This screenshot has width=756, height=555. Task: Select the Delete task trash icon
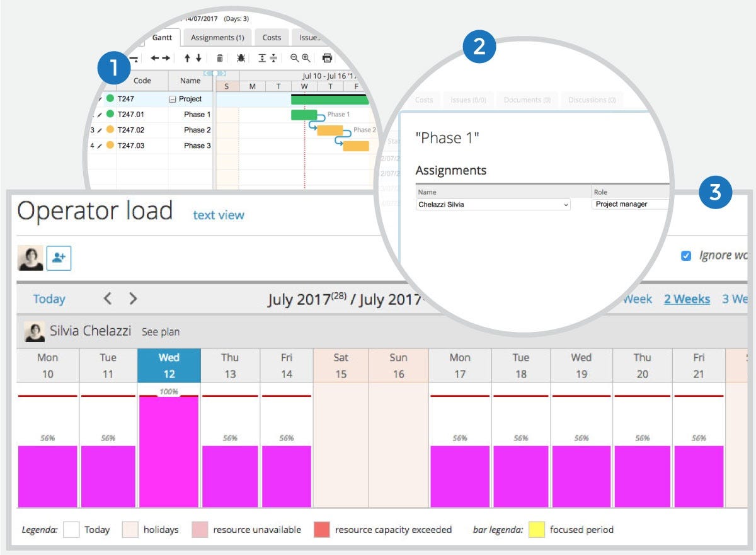click(220, 58)
